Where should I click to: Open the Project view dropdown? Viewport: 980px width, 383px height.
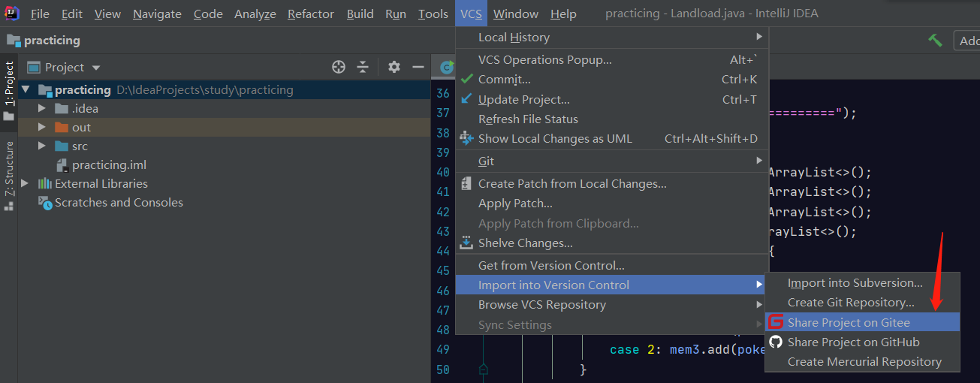point(96,68)
